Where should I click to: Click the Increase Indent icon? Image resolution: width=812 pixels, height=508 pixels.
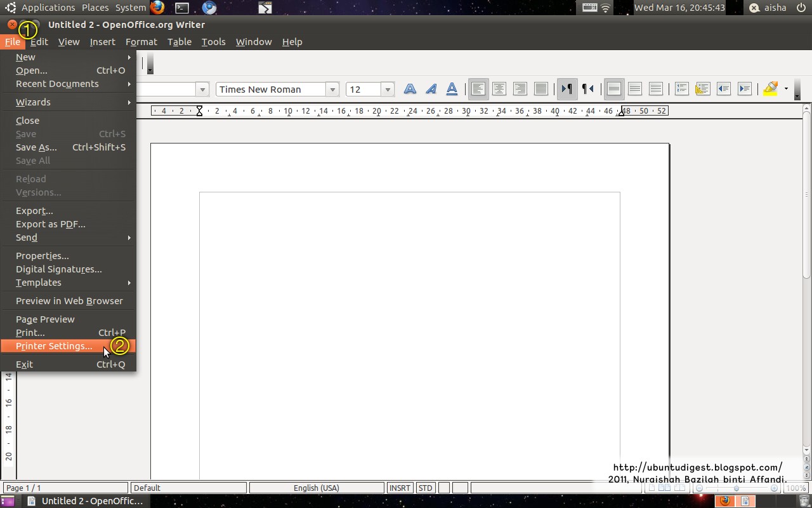pyautogui.click(x=745, y=90)
